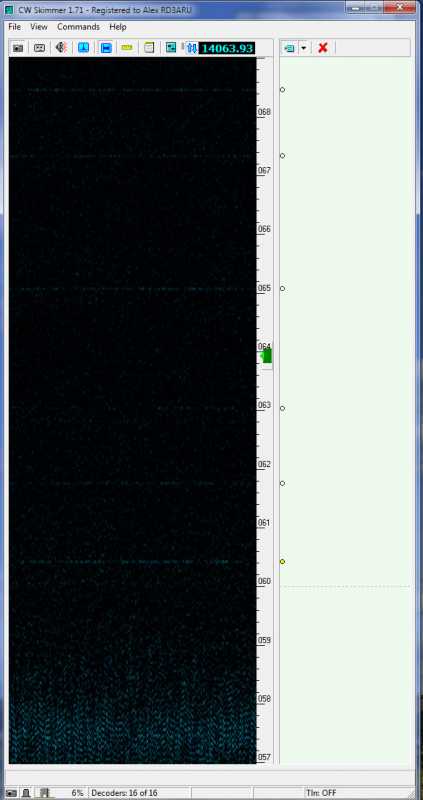Expand the dropdown arrow beside the list icon
This screenshot has width=423, height=800.
(304, 48)
